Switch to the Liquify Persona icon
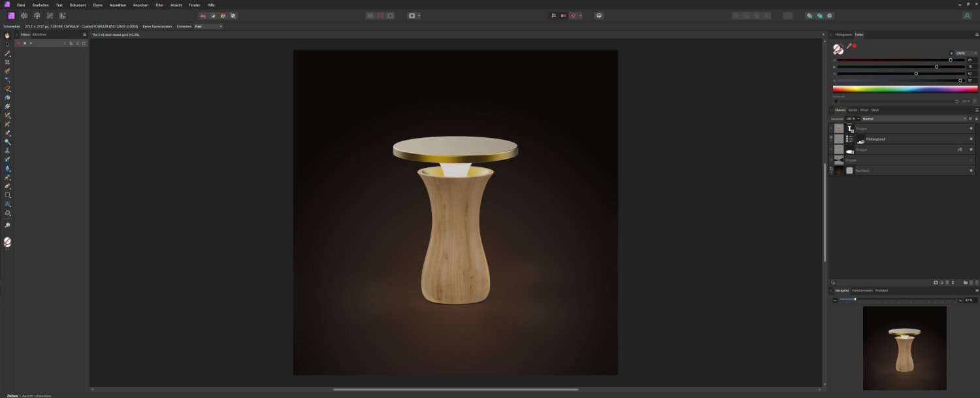980x398 pixels. (24, 15)
